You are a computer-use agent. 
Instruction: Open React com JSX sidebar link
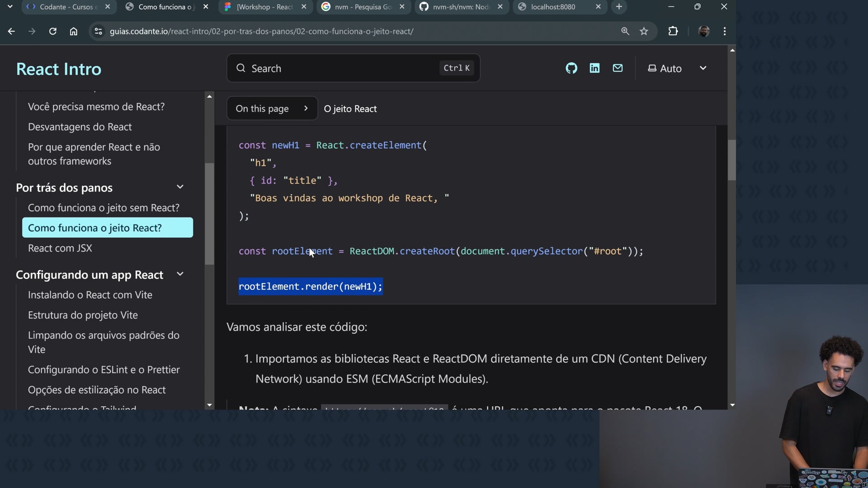(60, 248)
